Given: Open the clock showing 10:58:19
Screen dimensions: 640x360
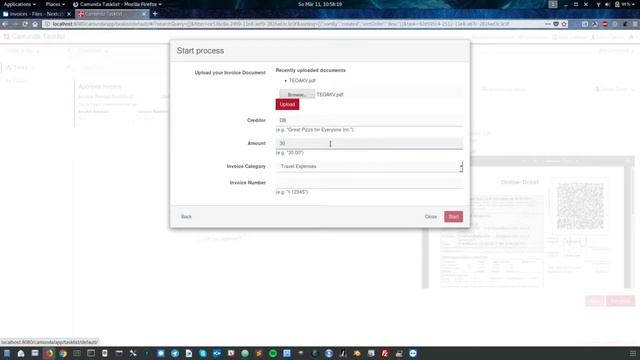Looking at the screenshot, I should [x=320, y=4].
